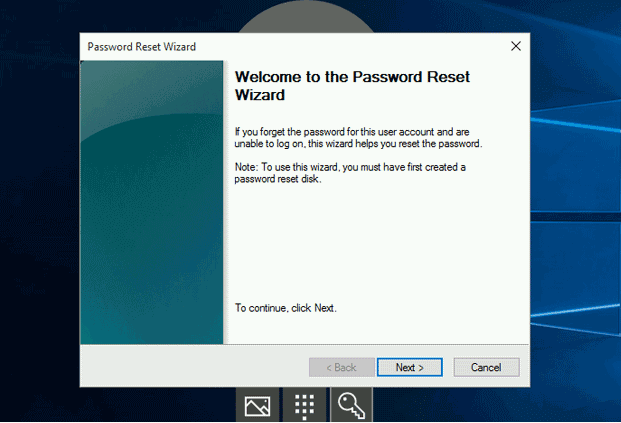The height and width of the screenshot is (423, 621).
Task: Close the Password Reset Wizard window
Action: pos(516,46)
